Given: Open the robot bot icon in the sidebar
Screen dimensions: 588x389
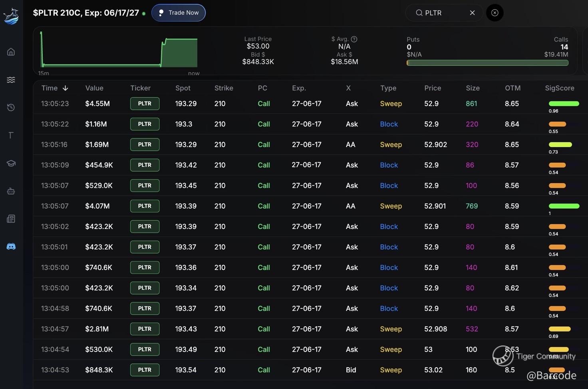Looking at the screenshot, I should pyautogui.click(x=11, y=191).
